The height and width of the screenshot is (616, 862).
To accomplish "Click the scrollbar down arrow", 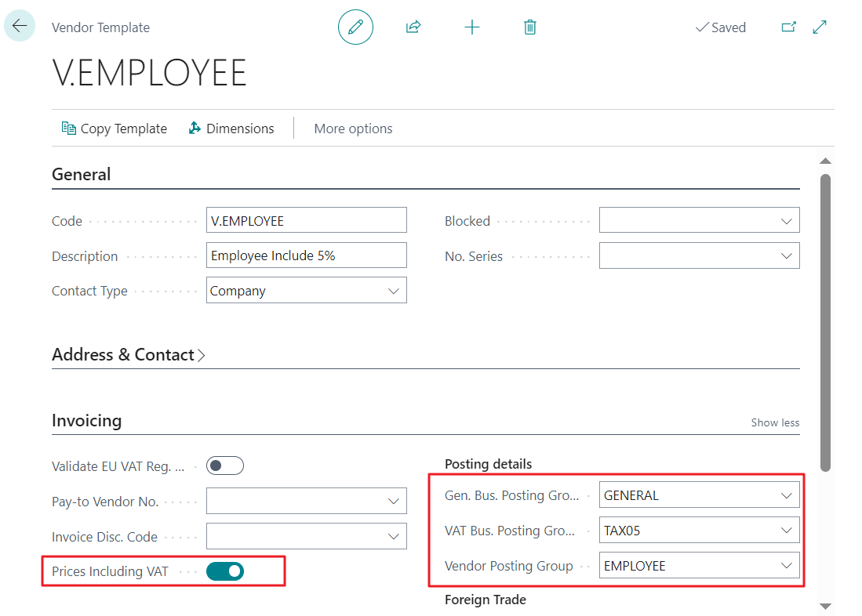I will coord(825,606).
